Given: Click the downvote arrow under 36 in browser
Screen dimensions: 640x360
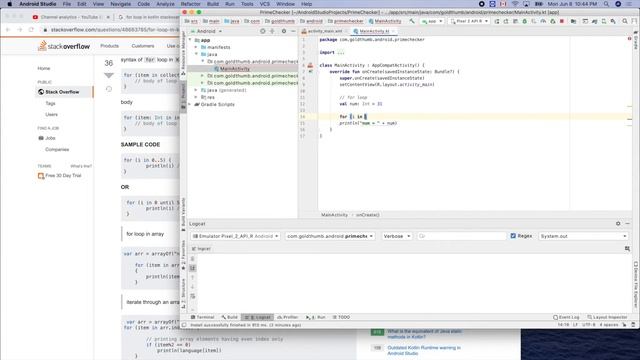Looking at the screenshot, I should pyautogui.click(x=109, y=76).
